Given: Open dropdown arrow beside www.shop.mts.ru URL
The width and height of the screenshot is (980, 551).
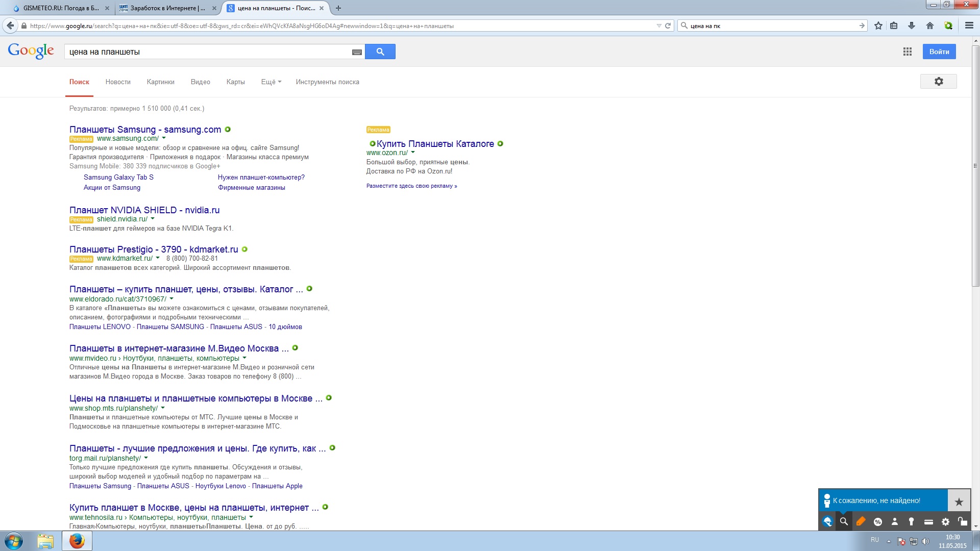Looking at the screenshot, I should [x=163, y=408].
